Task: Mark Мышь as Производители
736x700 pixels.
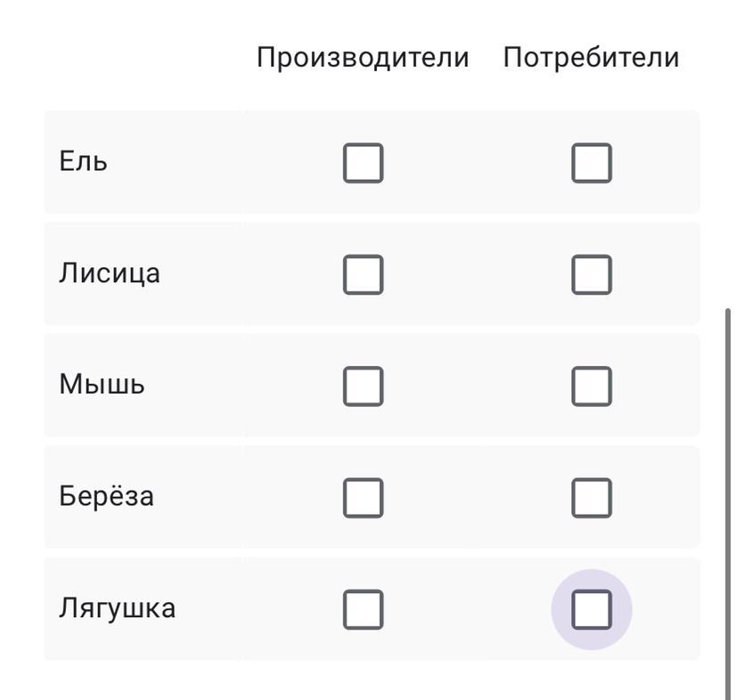Action: 364,386
